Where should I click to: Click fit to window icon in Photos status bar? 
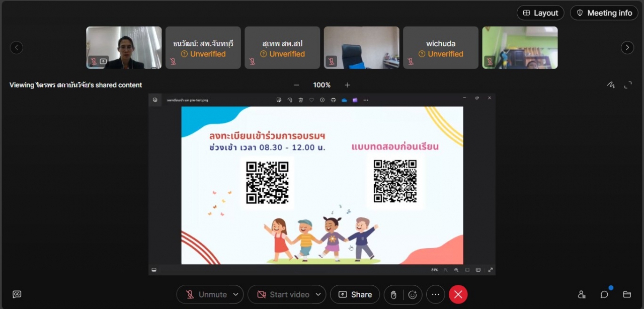click(467, 270)
